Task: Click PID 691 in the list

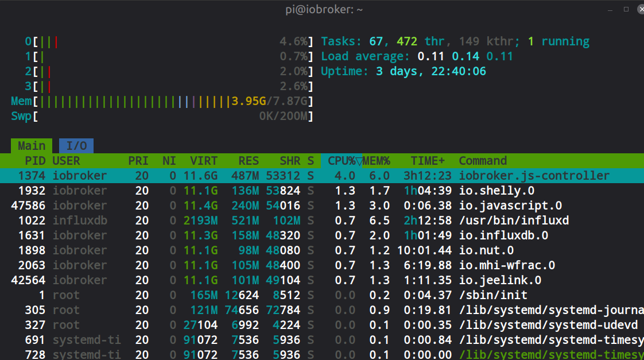Action: click(x=35, y=340)
